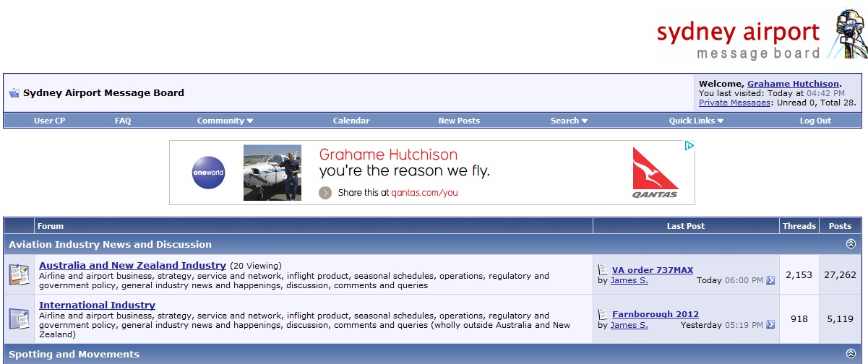
Task: Go to last post arrow for VA order 737MAX
Action: click(x=770, y=280)
